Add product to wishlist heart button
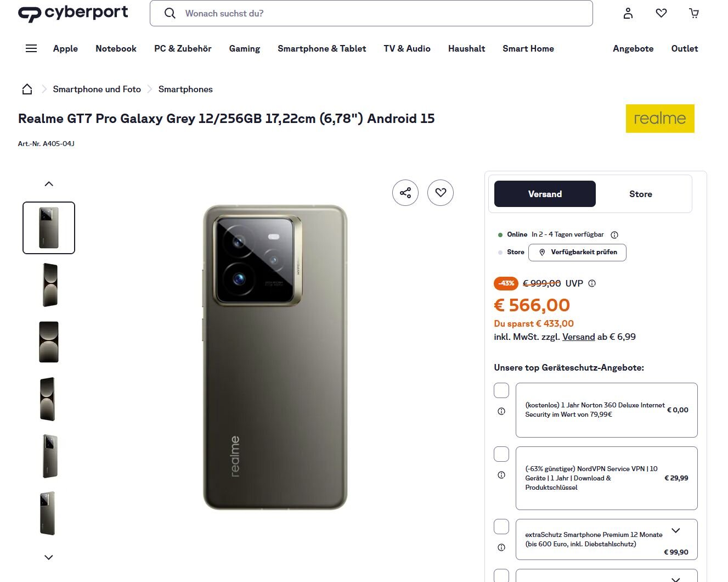Screen dimensions: 728x582 pos(441,193)
